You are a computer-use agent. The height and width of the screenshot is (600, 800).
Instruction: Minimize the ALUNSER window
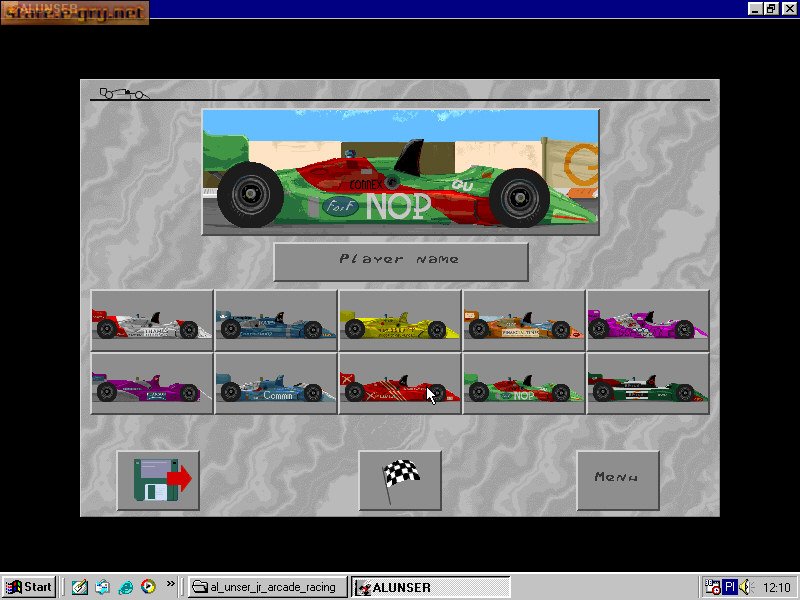756,8
